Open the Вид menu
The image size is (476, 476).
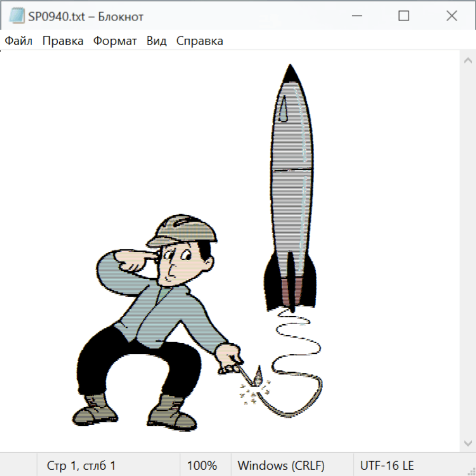(x=157, y=41)
